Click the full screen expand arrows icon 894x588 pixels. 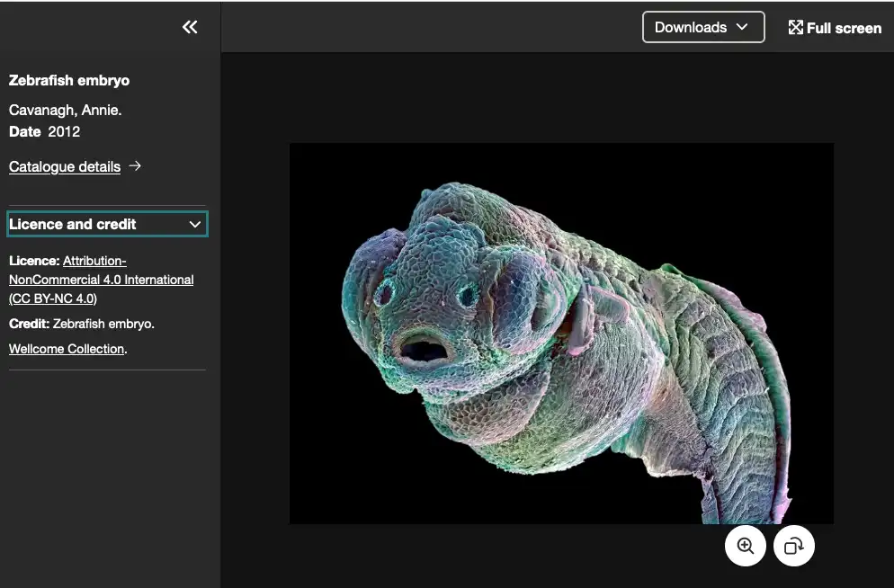point(795,28)
